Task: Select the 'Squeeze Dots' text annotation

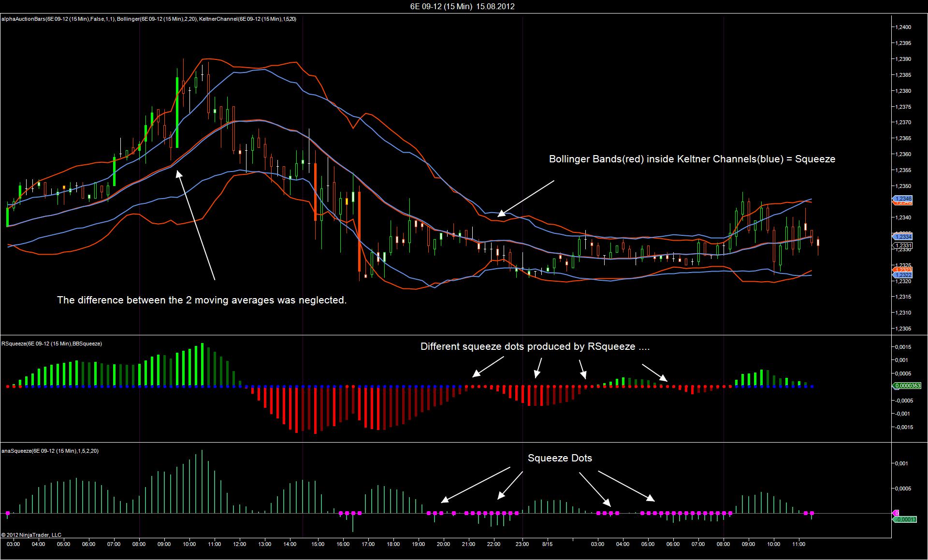Action: [560, 458]
